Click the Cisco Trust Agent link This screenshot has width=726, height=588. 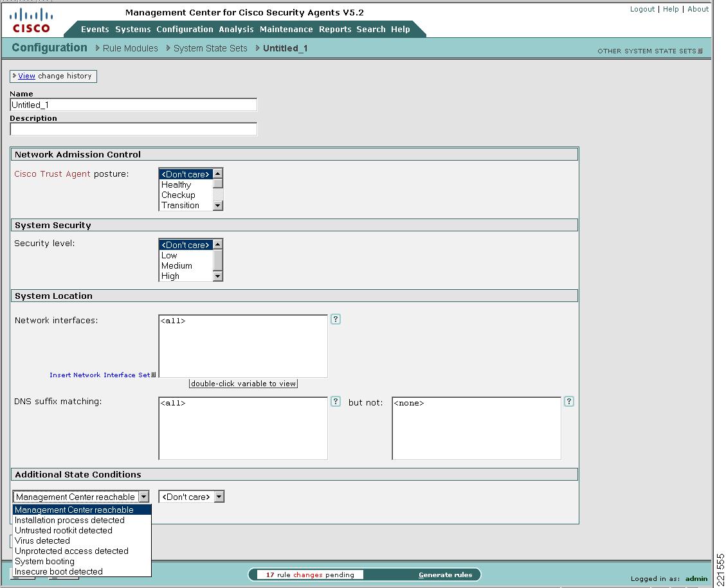(x=52, y=174)
